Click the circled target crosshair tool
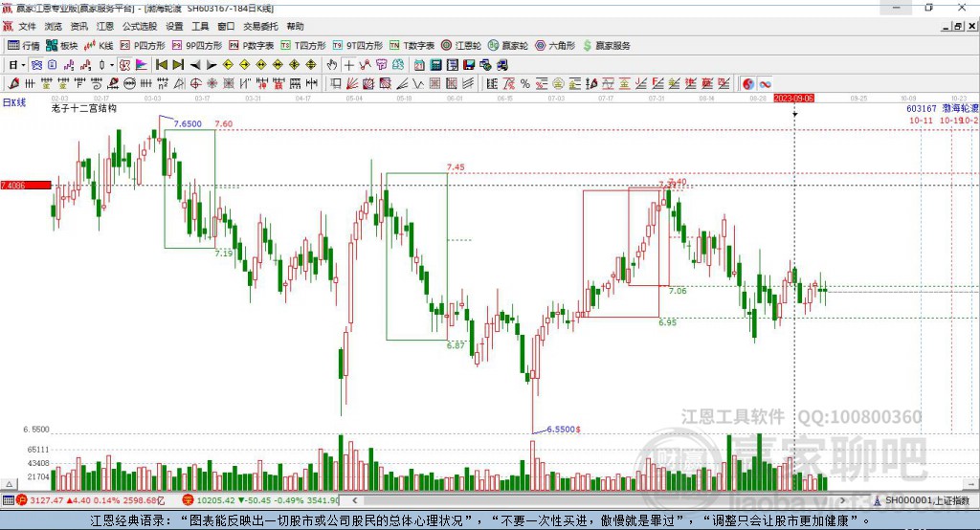The image size is (980, 530). click(195, 84)
